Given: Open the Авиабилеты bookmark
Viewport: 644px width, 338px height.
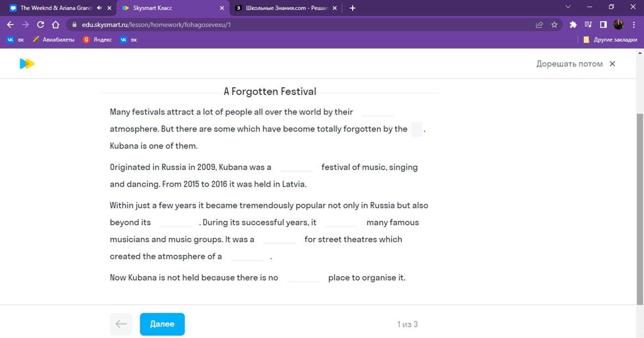Looking at the screenshot, I should pos(53,39).
